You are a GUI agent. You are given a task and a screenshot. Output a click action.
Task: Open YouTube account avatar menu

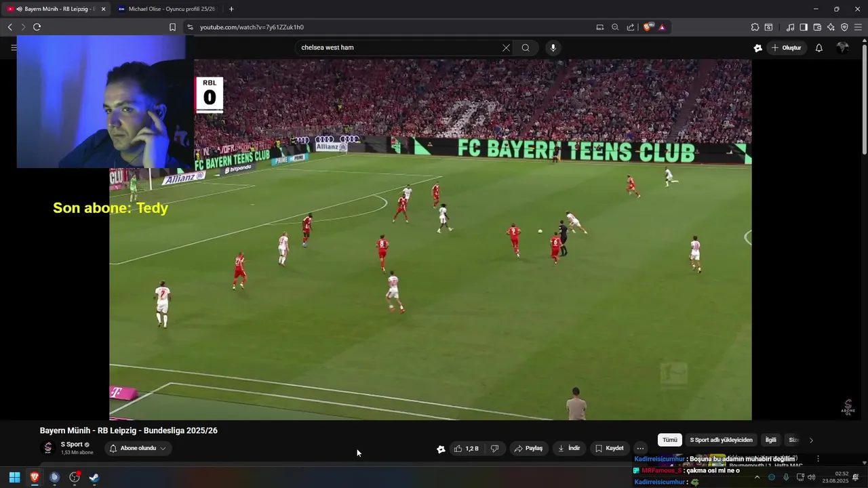pyautogui.click(x=843, y=47)
